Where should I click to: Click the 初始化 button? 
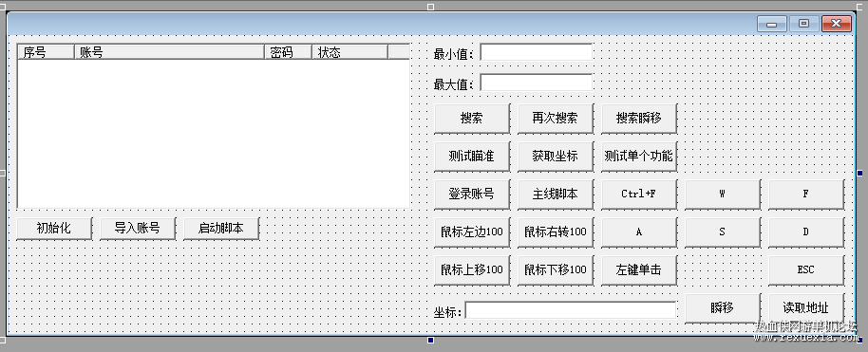(54, 229)
